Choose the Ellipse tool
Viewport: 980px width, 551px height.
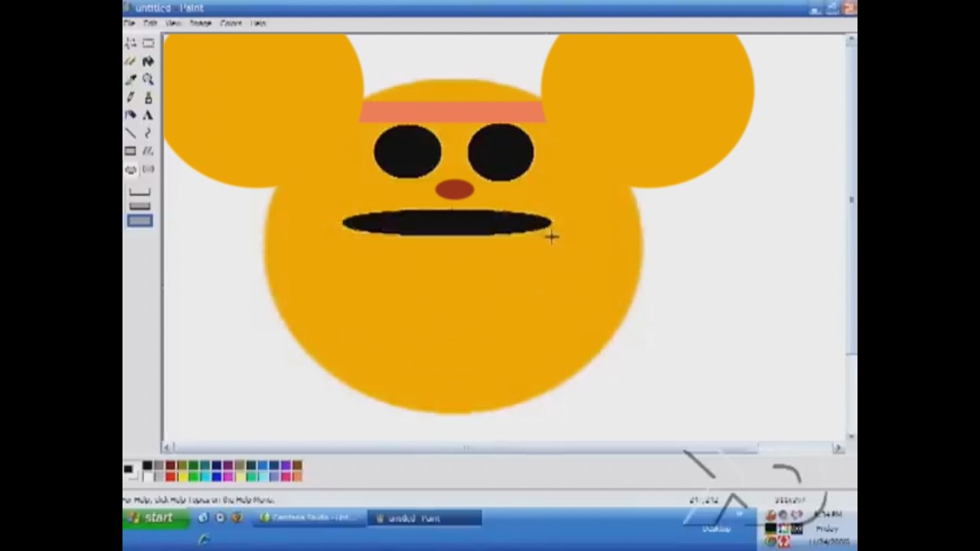pos(130,169)
